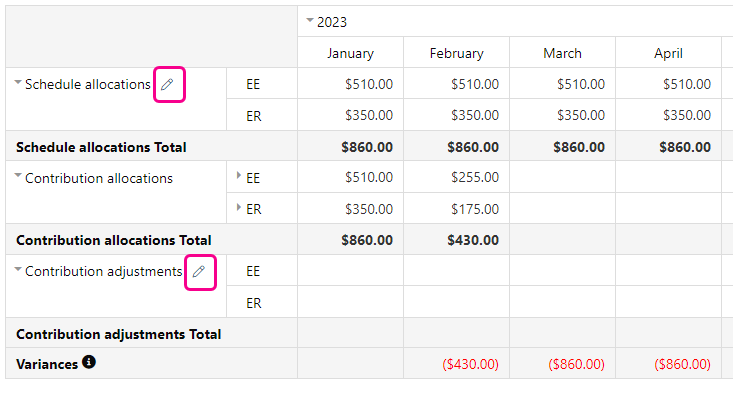Screen dimensions: 733x393
Task: Collapse the Contribution adjustments row group
Action: click(18, 269)
